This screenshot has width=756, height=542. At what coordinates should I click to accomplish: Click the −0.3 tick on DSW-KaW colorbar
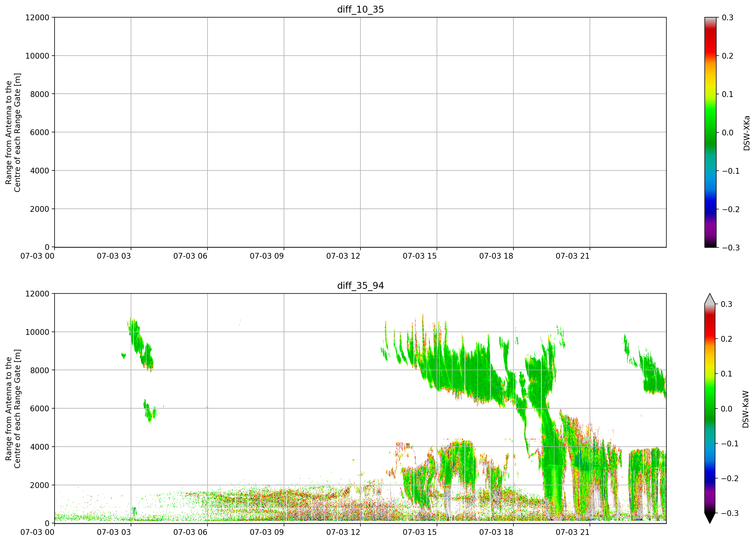click(x=730, y=513)
